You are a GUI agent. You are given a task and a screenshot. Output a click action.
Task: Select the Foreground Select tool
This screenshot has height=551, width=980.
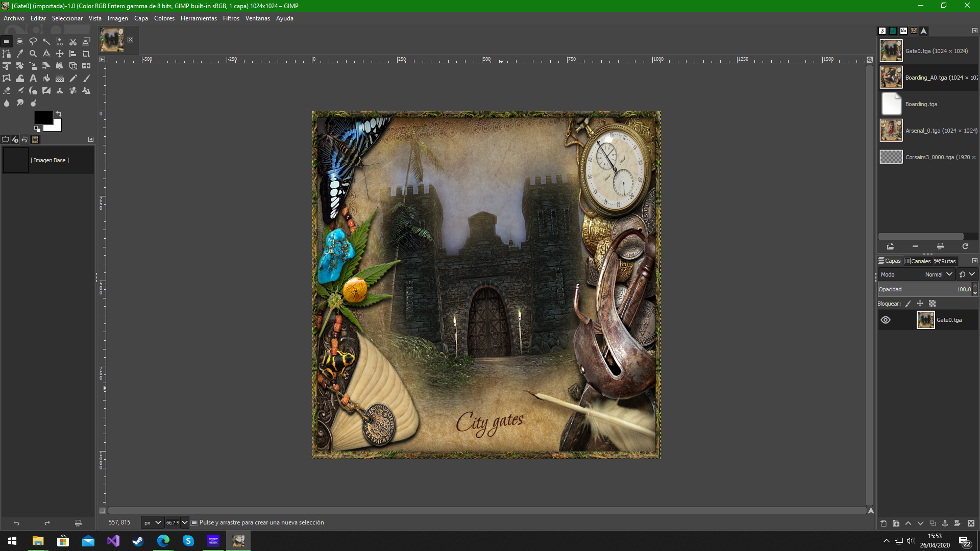(86, 41)
